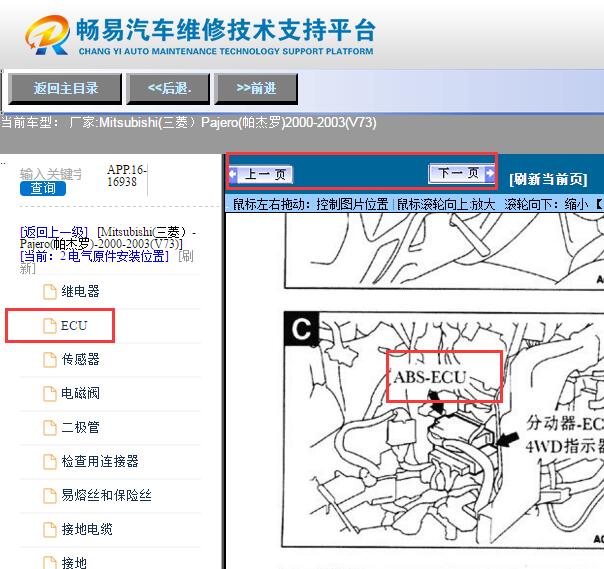The image size is (604, 569).
Task: Click the sidebar [刷新] link
Action: (x=186, y=256)
